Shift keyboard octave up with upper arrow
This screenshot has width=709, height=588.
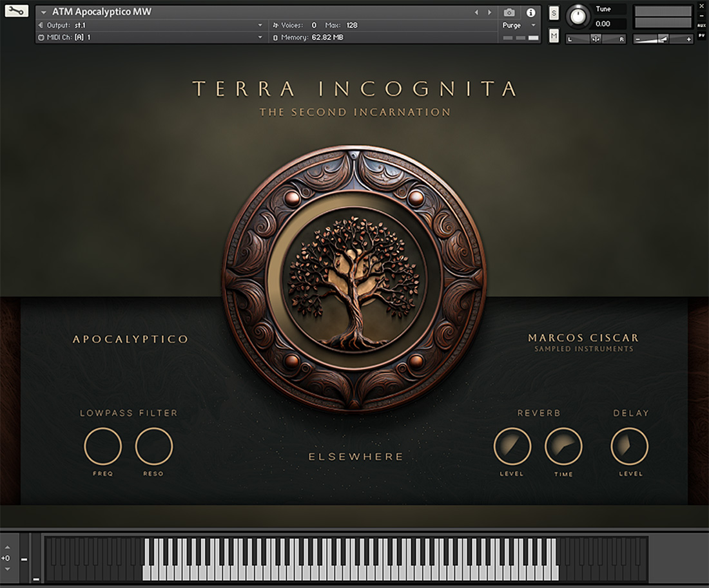pyautogui.click(x=6, y=547)
